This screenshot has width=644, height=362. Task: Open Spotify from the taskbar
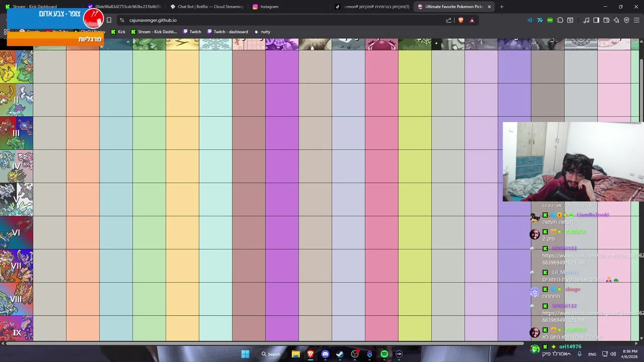point(384,354)
